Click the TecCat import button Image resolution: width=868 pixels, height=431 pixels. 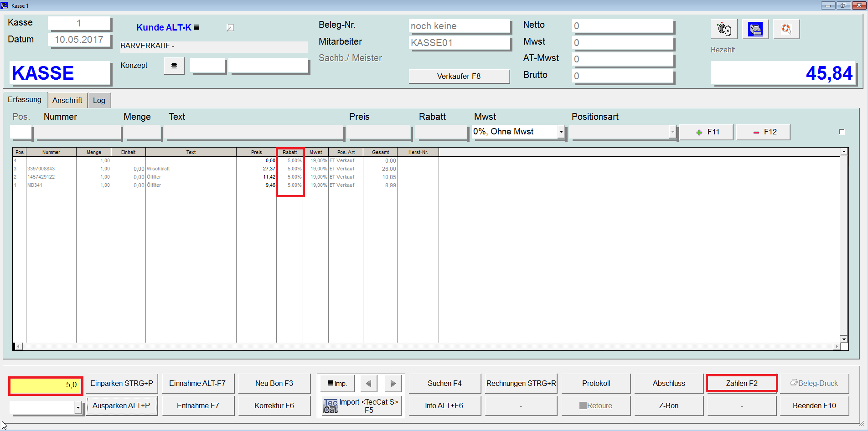[x=361, y=405]
